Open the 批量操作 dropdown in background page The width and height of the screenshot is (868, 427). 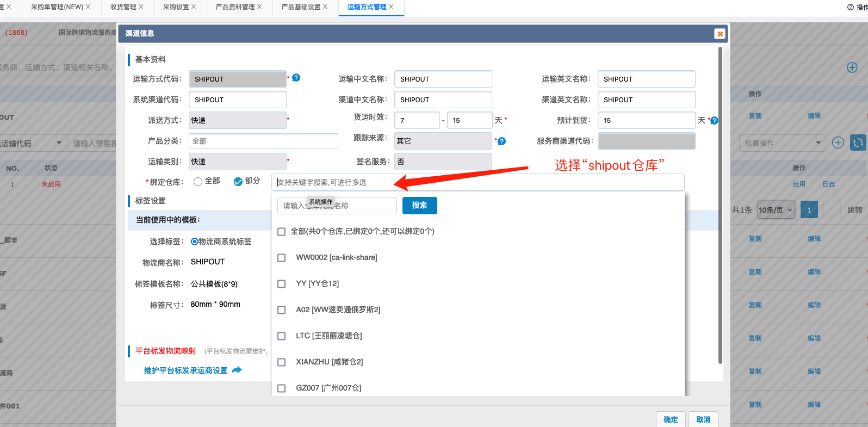783,143
